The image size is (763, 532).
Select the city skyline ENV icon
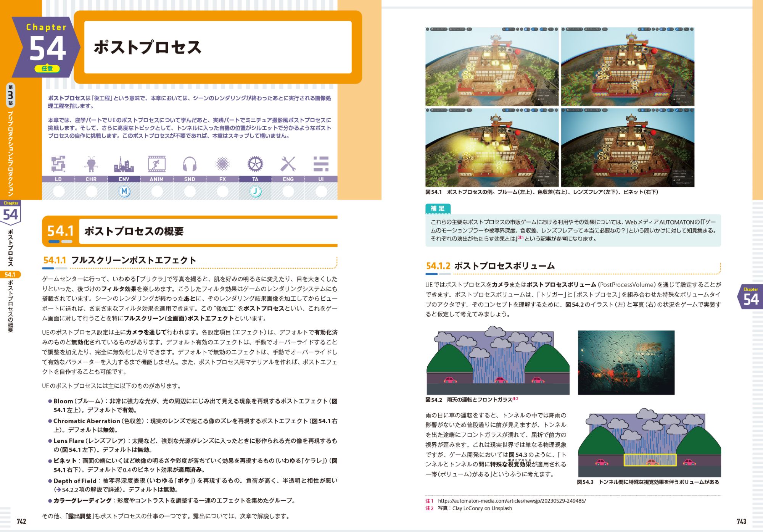pos(124,164)
